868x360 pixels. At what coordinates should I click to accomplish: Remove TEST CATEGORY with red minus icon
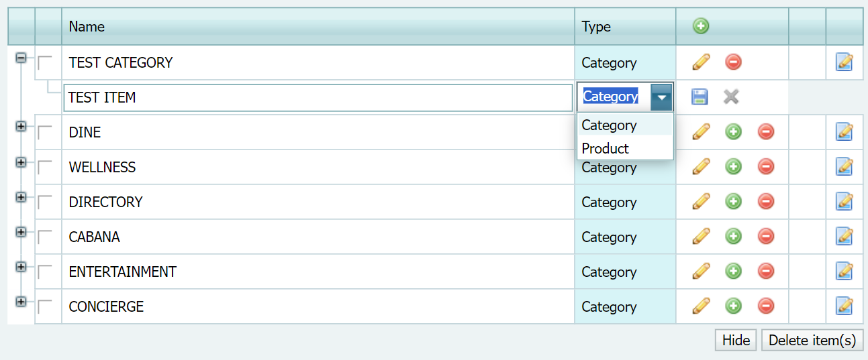(733, 62)
